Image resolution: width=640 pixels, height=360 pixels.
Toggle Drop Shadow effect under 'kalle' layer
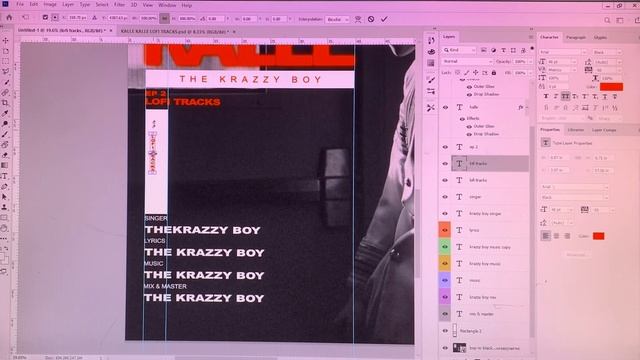click(469, 134)
